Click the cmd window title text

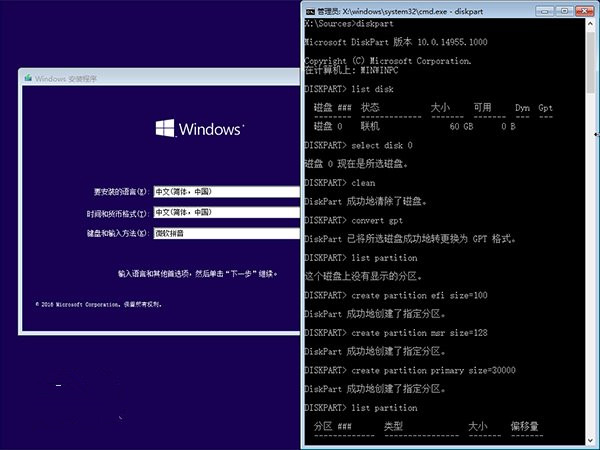(400, 11)
